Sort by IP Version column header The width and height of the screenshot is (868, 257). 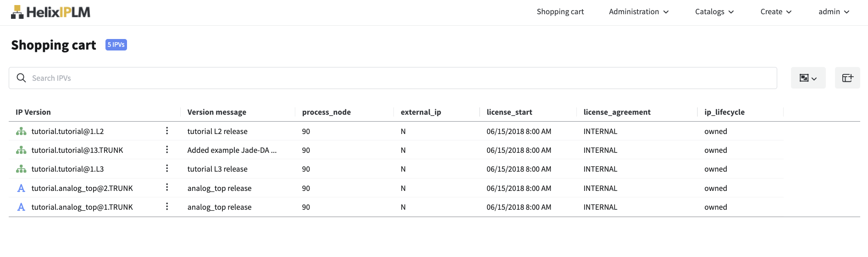click(33, 112)
